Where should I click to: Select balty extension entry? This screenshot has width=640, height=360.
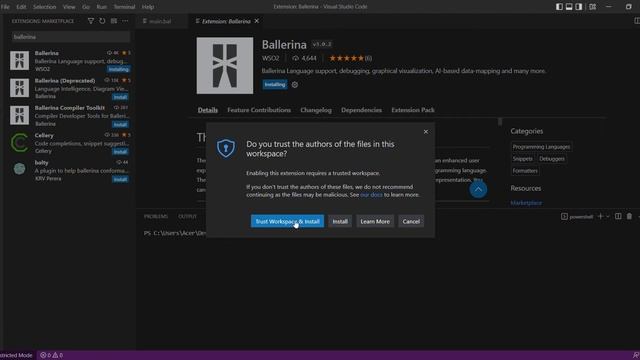[x=69, y=170]
